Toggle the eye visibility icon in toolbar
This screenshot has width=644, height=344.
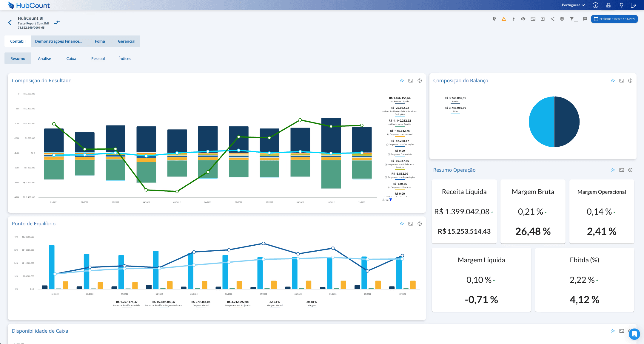pos(523,19)
